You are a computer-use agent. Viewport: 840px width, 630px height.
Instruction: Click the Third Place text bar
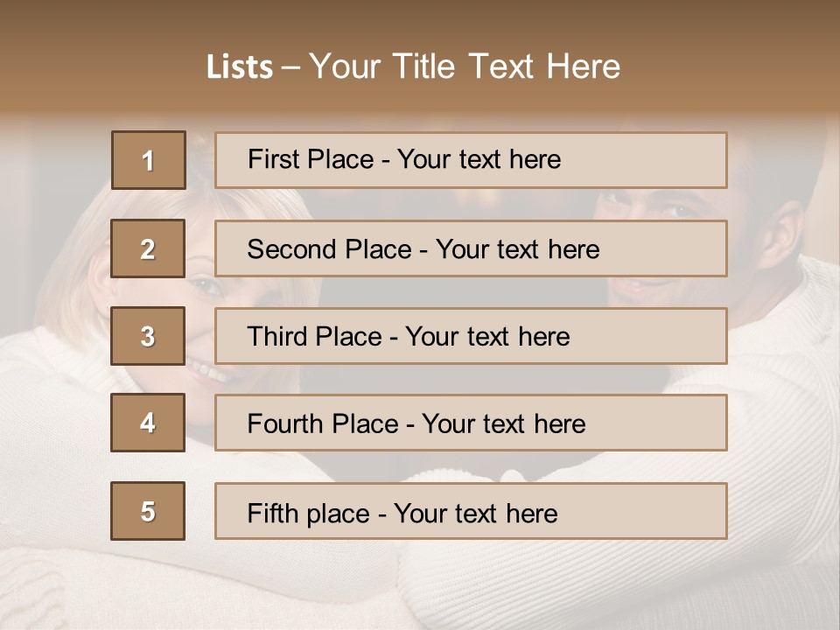pyautogui.click(x=471, y=336)
